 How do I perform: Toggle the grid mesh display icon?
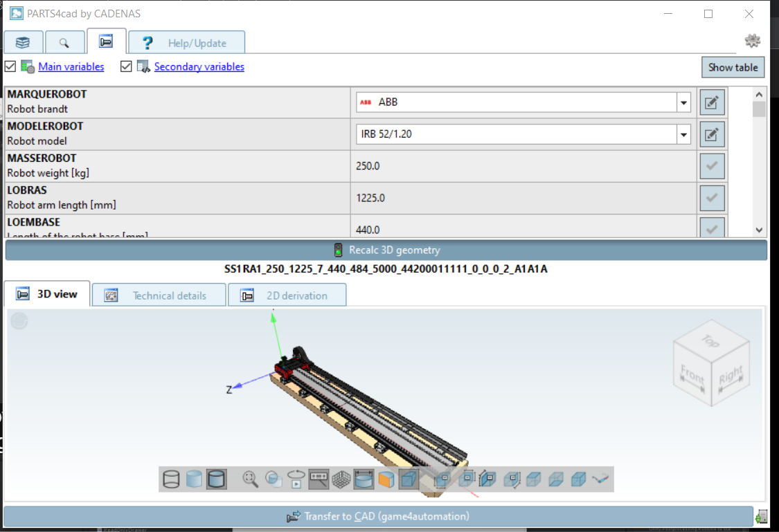[341, 479]
